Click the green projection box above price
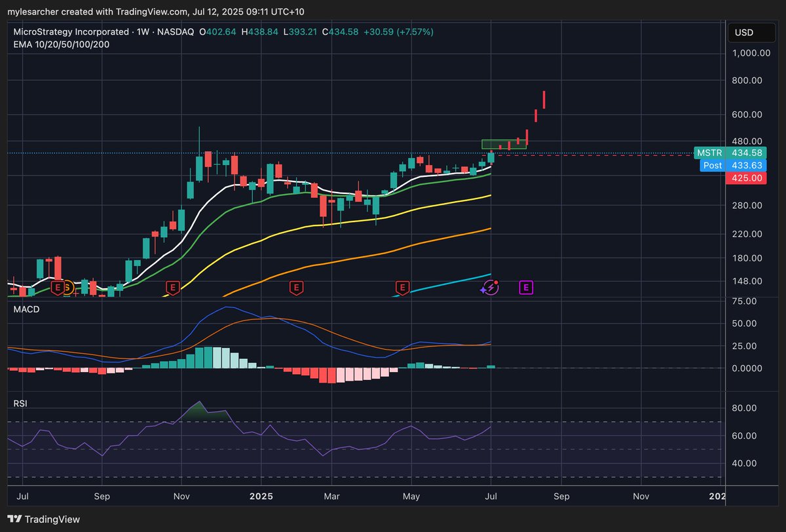The width and height of the screenshot is (786, 532). [x=504, y=144]
